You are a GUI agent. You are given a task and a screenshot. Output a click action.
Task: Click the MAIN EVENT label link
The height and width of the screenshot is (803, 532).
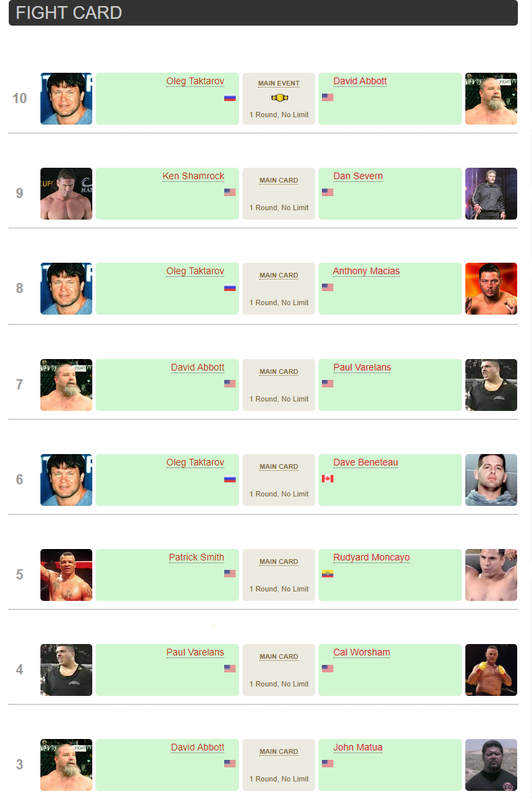tap(279, 84)
